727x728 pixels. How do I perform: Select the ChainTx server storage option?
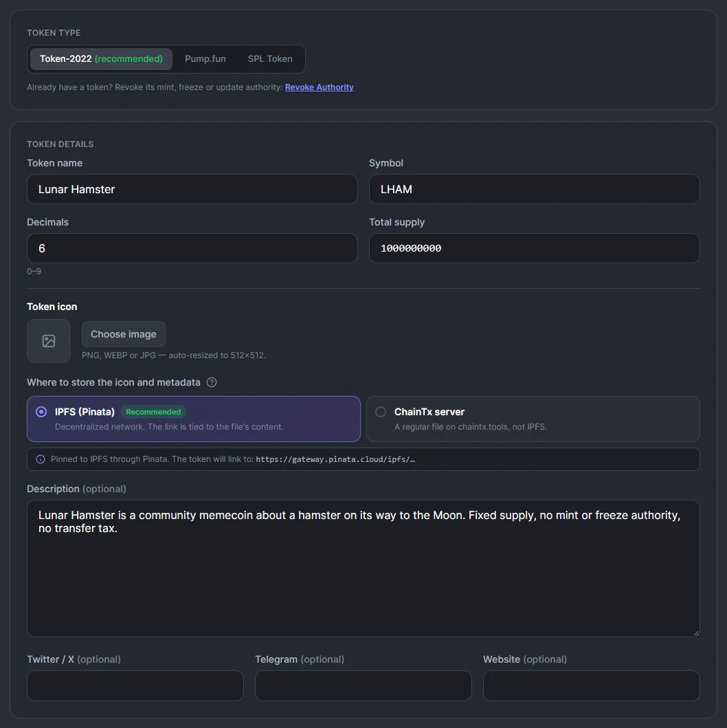pyautogui.click(x=533, y=419)
